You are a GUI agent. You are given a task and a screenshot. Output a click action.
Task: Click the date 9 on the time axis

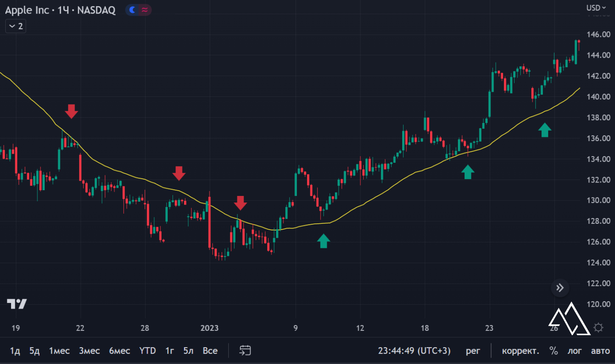[x=295, y=328]
